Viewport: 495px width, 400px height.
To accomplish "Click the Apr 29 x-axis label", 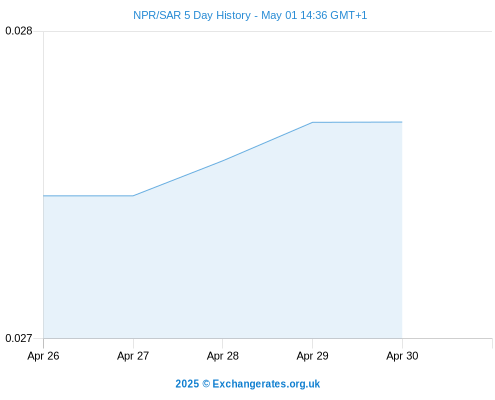I will coord(312,356).
